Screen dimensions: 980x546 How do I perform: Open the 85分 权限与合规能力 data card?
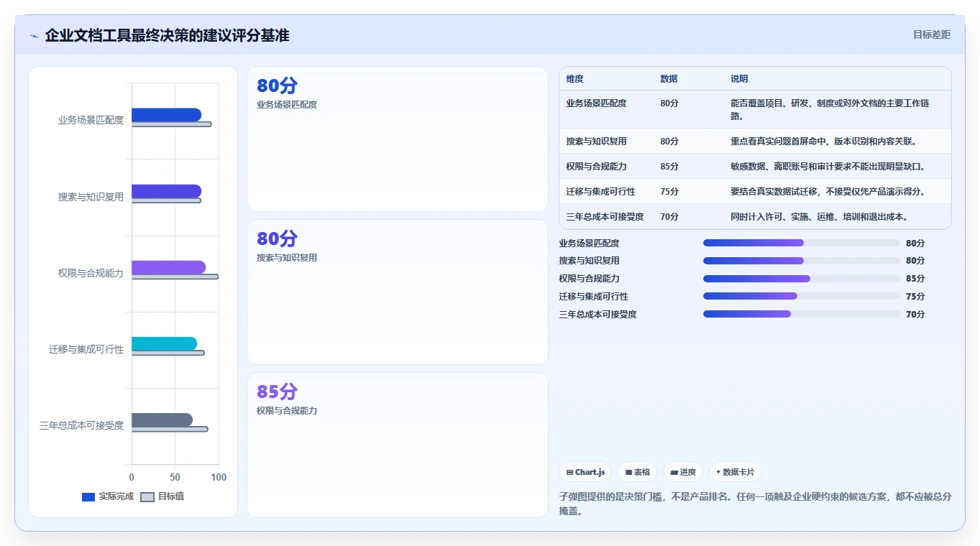[x=398, y=445]
